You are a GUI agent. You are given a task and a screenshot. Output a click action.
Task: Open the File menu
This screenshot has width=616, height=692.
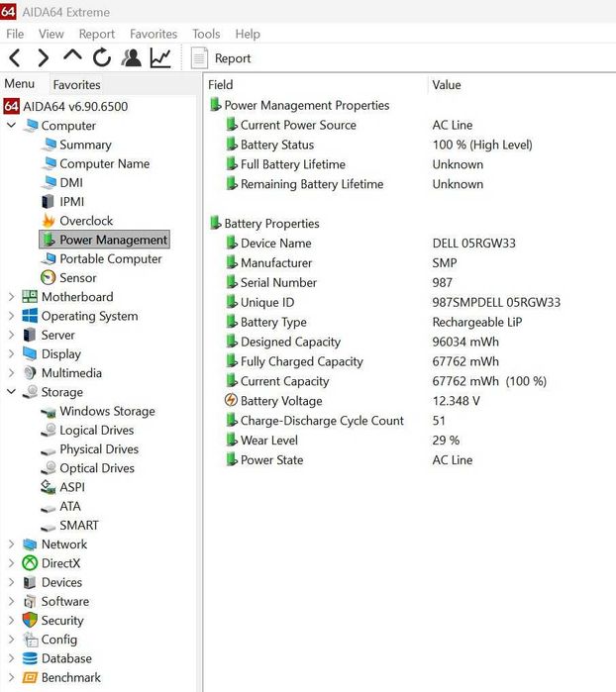click(x=15, y=34)
